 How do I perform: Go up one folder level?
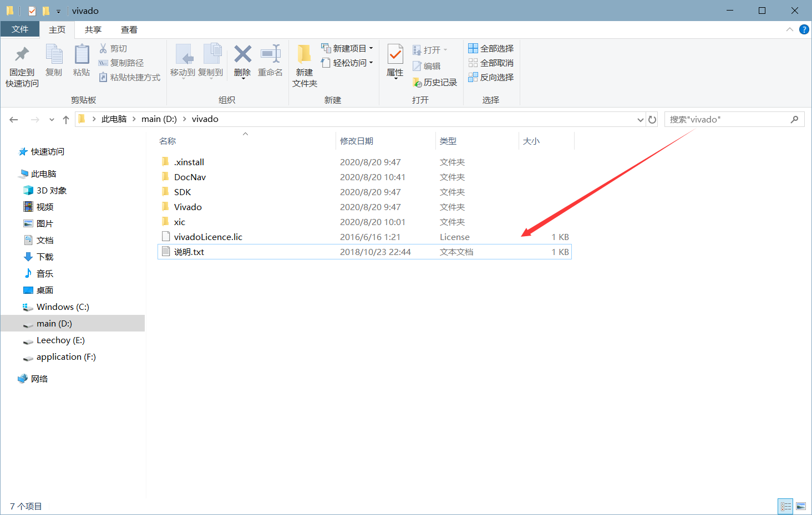[66, 119]
